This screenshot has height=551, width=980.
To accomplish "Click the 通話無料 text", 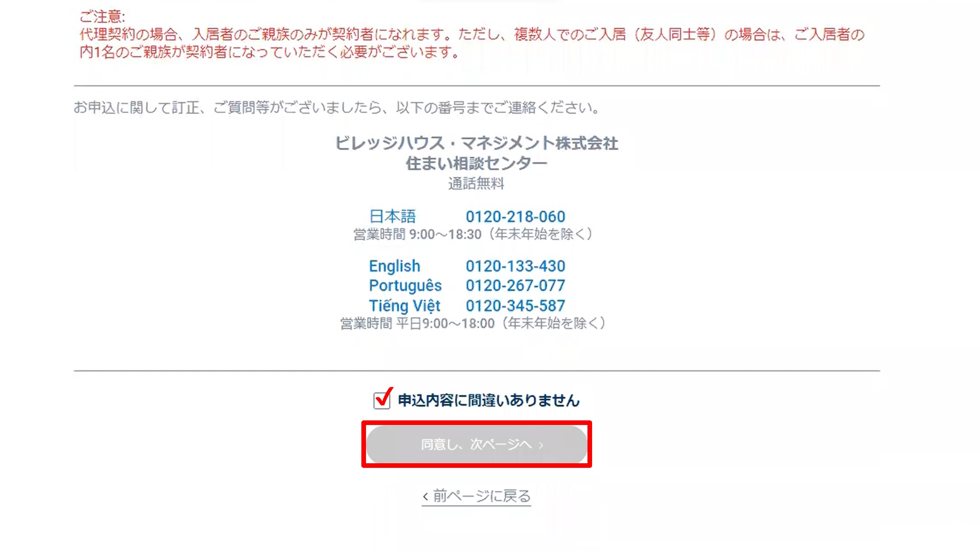I will (476, 184).
